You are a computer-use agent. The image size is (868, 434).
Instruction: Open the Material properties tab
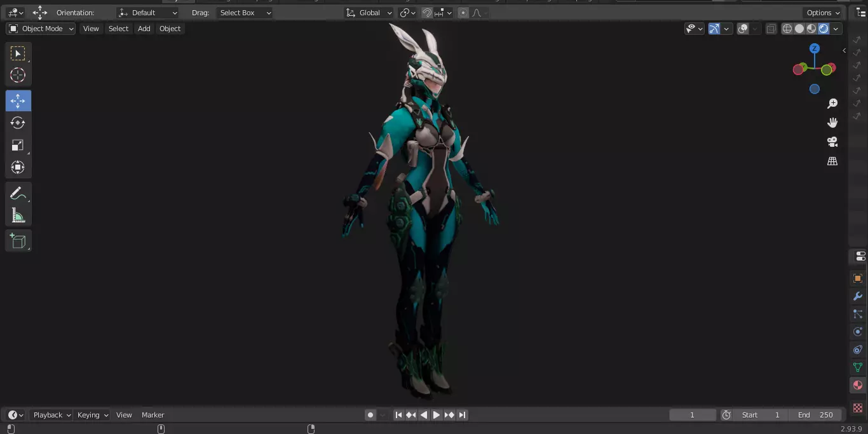(x=858, y=385)
